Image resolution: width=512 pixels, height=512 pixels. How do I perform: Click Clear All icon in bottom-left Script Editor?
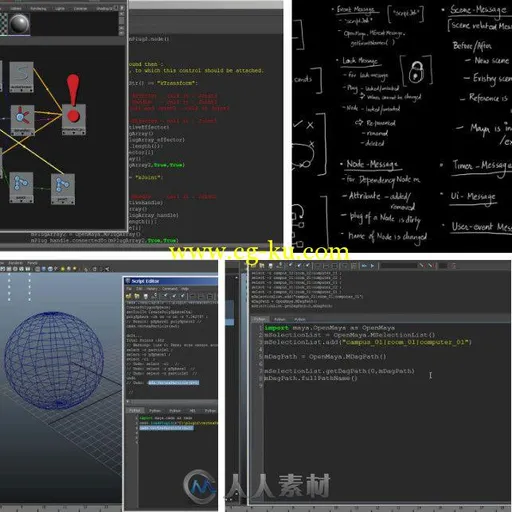click(183, 296)
